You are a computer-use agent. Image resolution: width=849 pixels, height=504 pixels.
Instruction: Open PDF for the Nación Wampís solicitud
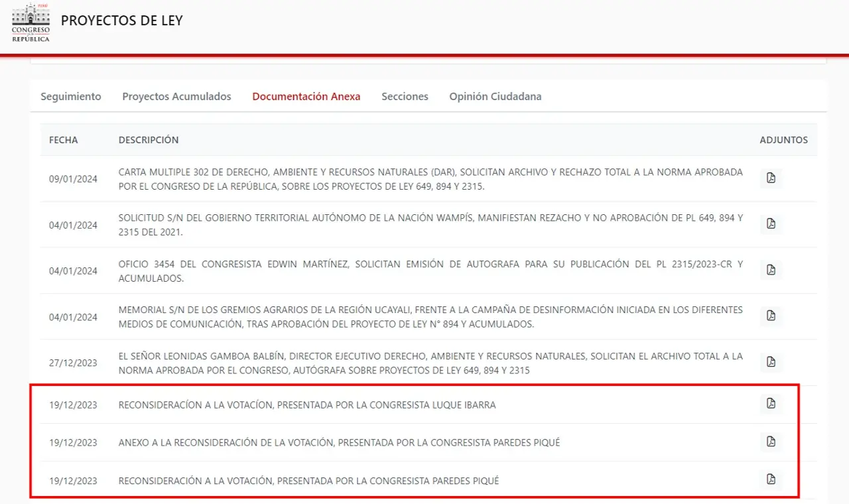tap(771, 223)
